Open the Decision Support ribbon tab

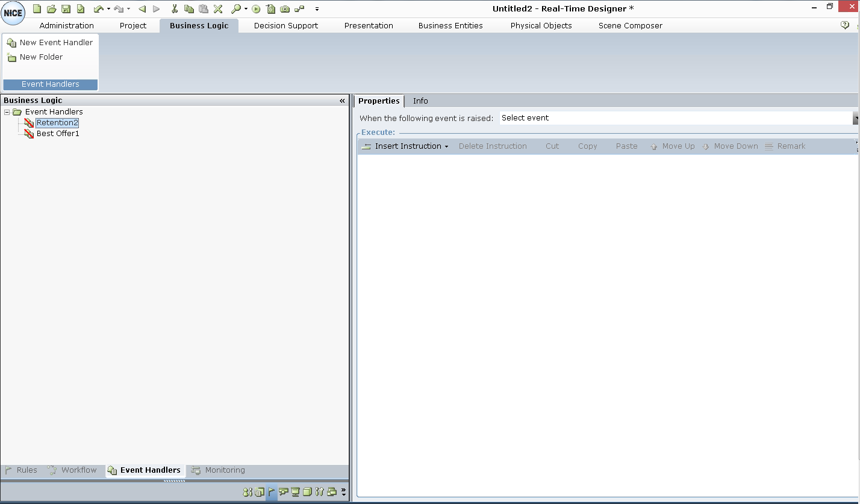click(x=285, y=26)
